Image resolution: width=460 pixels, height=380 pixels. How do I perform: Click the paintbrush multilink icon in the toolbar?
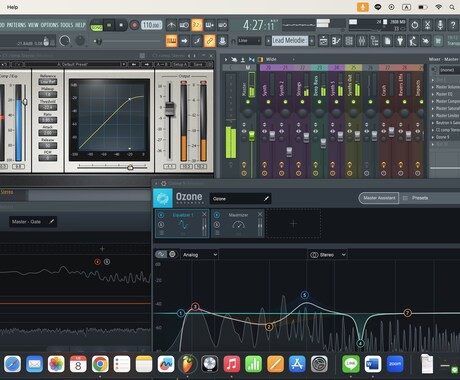pyautogui.click(x=197, y=41)
